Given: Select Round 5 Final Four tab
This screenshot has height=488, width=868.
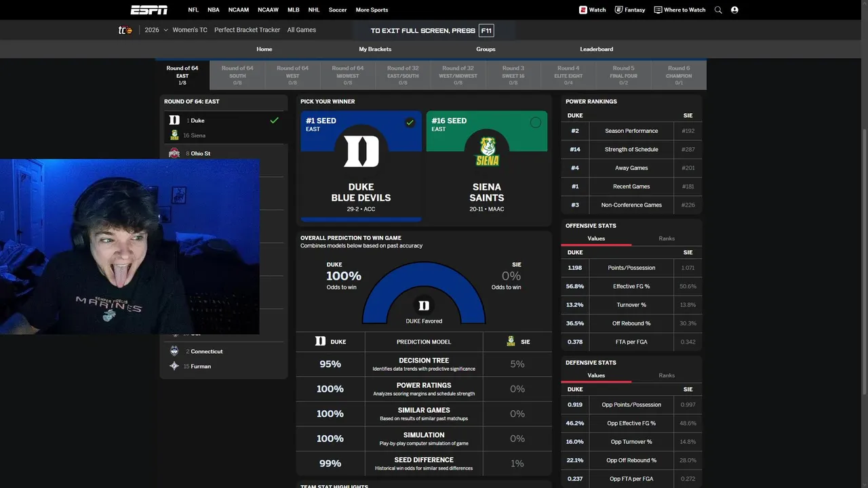Looking at the screenshot, I should 623,75.
